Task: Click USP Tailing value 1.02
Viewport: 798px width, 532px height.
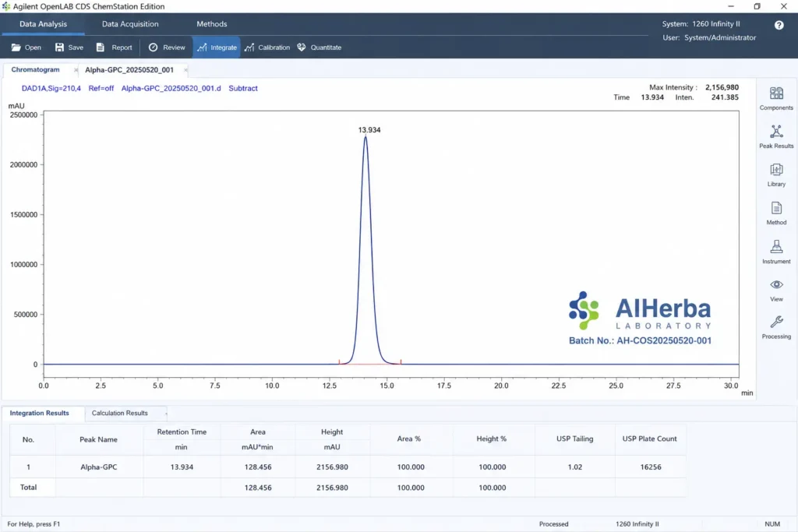Action: pyautogui.click(x=574, y=467)
